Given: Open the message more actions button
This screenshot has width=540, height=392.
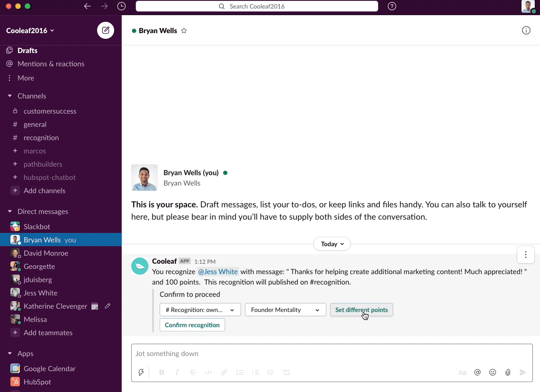Looking at the screenshot, I should point(525,255).
